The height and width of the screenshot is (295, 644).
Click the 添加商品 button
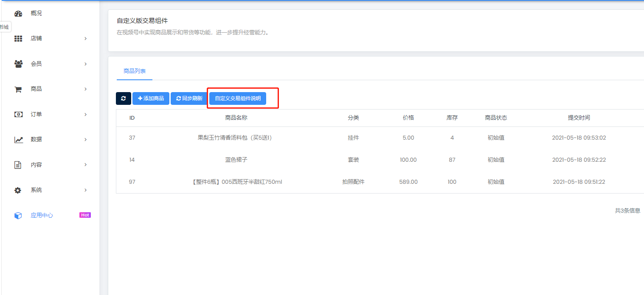click(x=151, y=98)
